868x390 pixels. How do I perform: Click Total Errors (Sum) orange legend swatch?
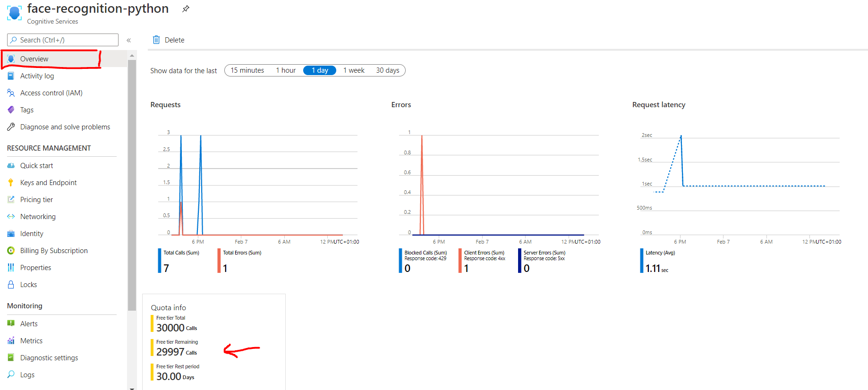219,261
